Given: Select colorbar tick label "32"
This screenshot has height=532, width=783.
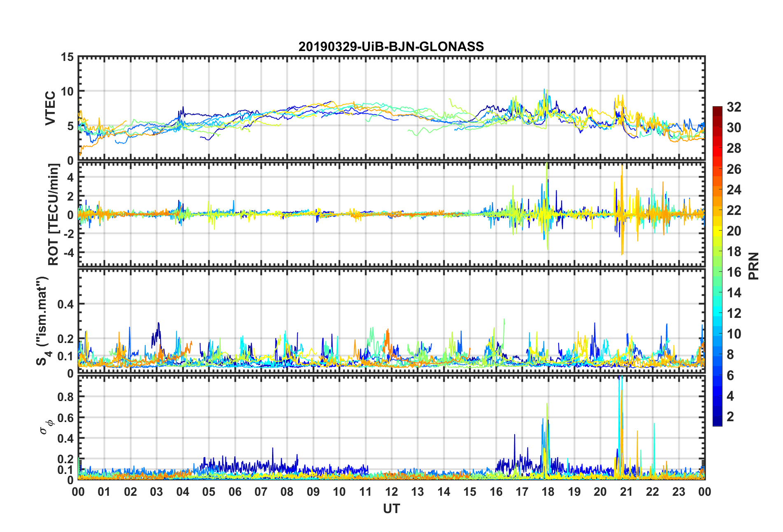Looking at the screenshot, I should click(734, 107).
